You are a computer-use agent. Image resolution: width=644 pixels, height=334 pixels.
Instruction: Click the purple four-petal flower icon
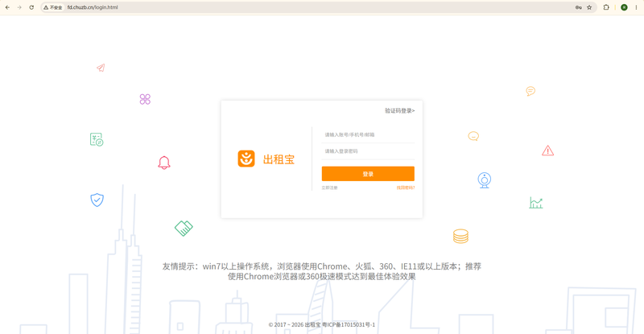pos(145,99)
